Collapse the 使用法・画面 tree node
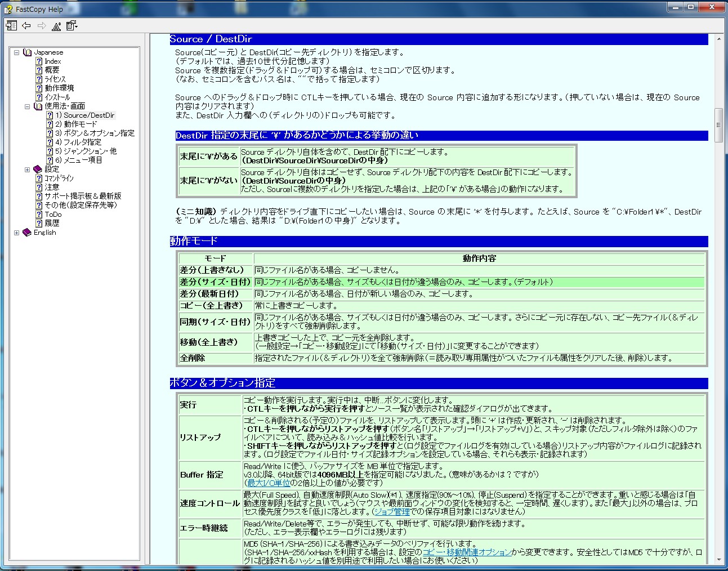Viewport: 728px width, 571px height. pos(27,106)
